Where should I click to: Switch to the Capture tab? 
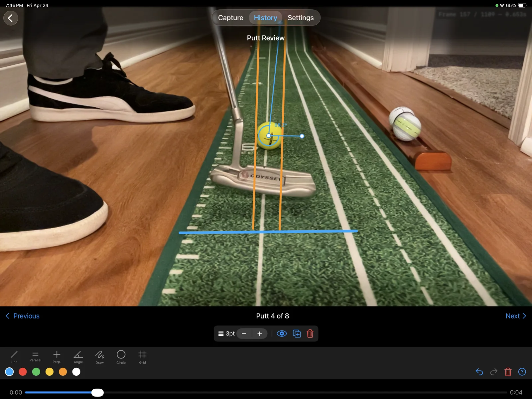[230, 18]
